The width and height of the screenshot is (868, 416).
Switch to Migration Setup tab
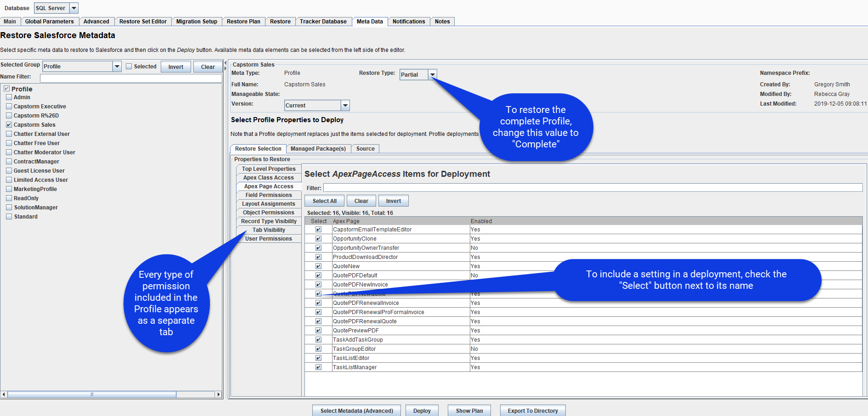(197, 22)
